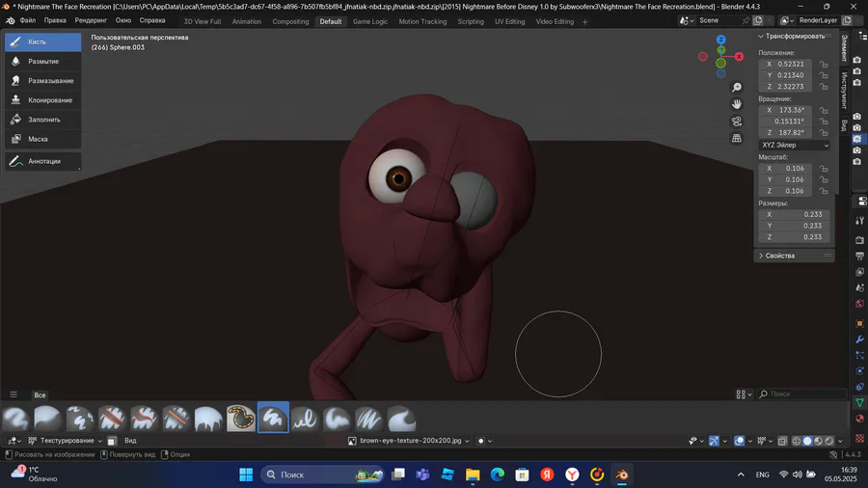Screen dimensions: 868x488
Task: Select the Размытие (Soften) tool
Action: (x=43, y=61)
